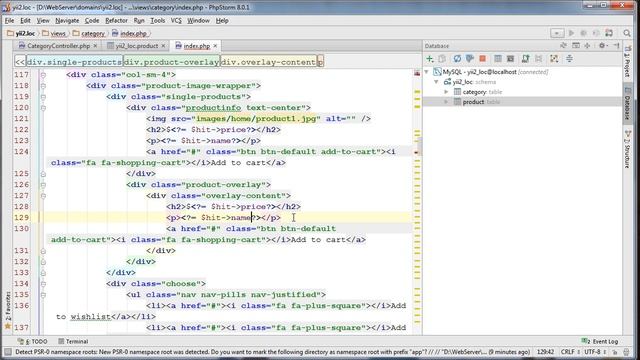Viewport: 640px width, 360px height.
Task: Select the category table row
Action: pos(522,92)
